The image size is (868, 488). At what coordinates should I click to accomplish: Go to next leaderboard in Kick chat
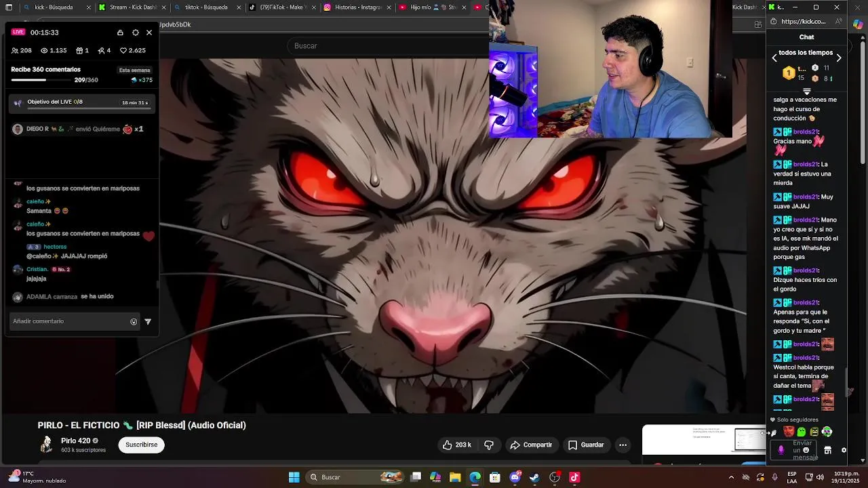coord(839,58)
